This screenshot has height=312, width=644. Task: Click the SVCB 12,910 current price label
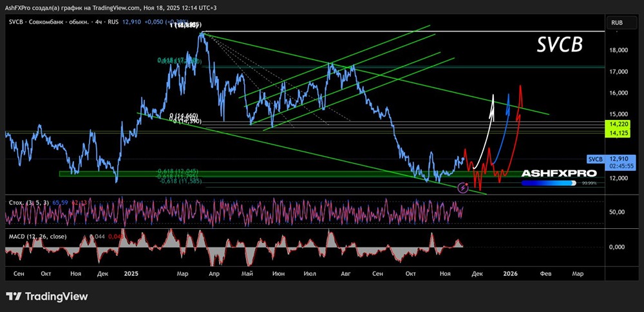pyautogui.click(x=611, y=162)
